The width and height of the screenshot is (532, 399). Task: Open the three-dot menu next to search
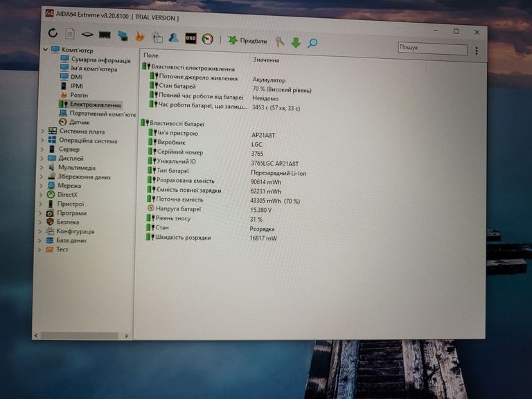click(477, 51)
